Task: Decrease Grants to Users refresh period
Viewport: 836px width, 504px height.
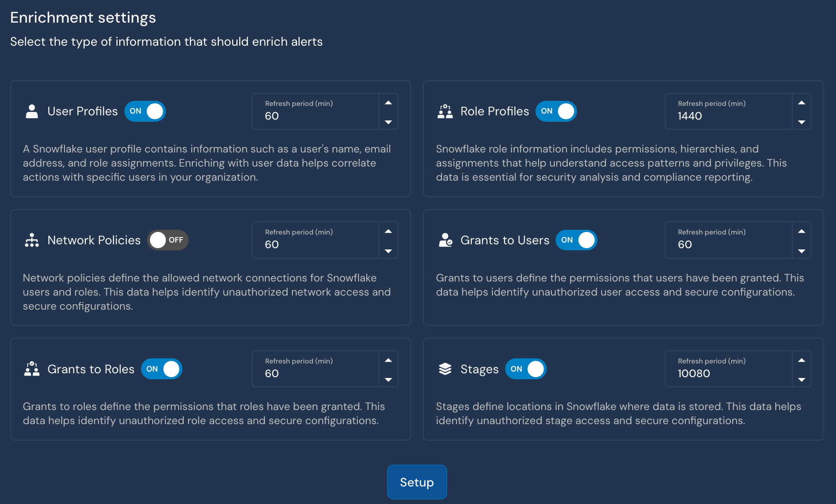Action: point(802,251)
